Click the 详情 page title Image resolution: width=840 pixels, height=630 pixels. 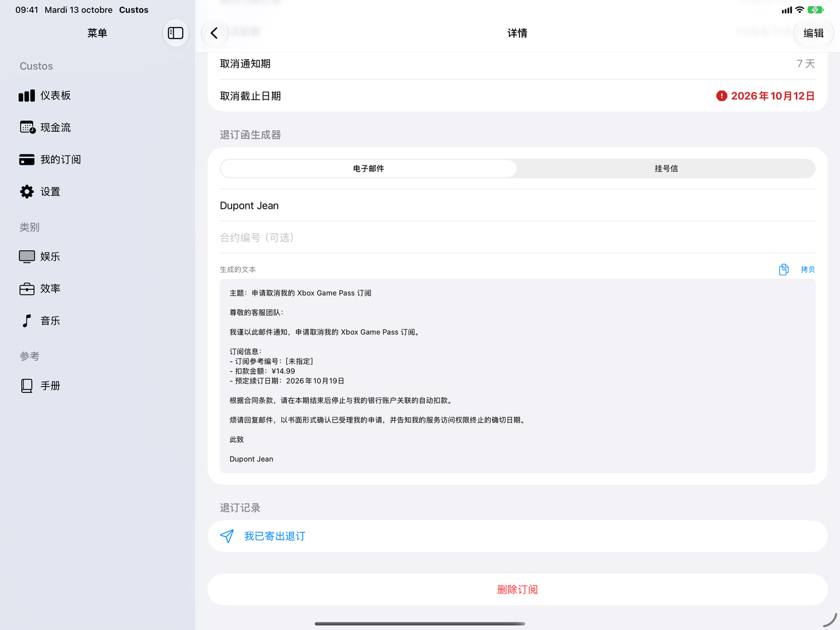tap(517, 33)
